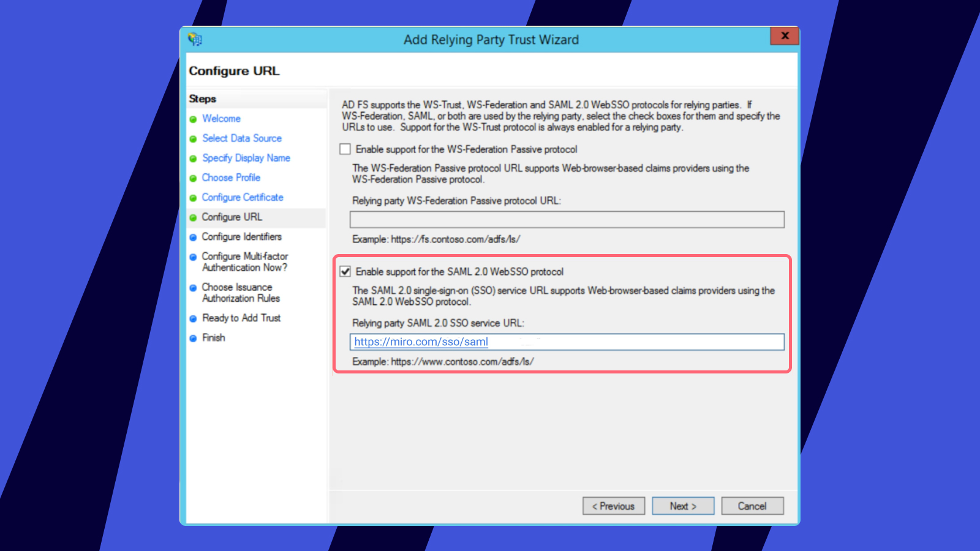Click 'Relying party WS-Federation Passive protocol URL:' label

[x=456, y=201]
